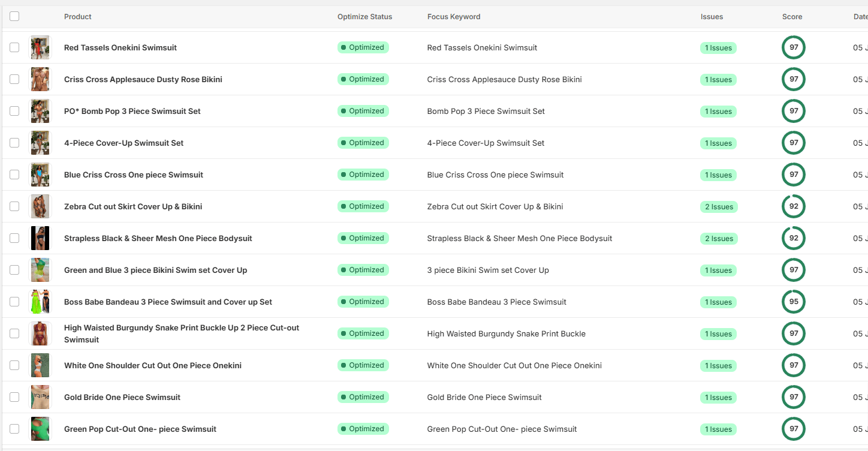Click focus keyword 'White One Shoulder Cut Out One Piece Onekini'
This screenshot has width=868, height=451.
tap(514, 365)
